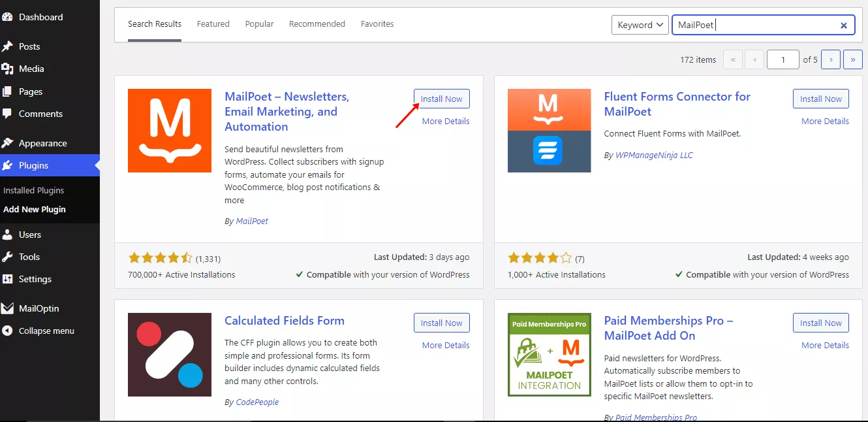Jump to the last results page
Screen dimensions: 868x422
[853, 59]
